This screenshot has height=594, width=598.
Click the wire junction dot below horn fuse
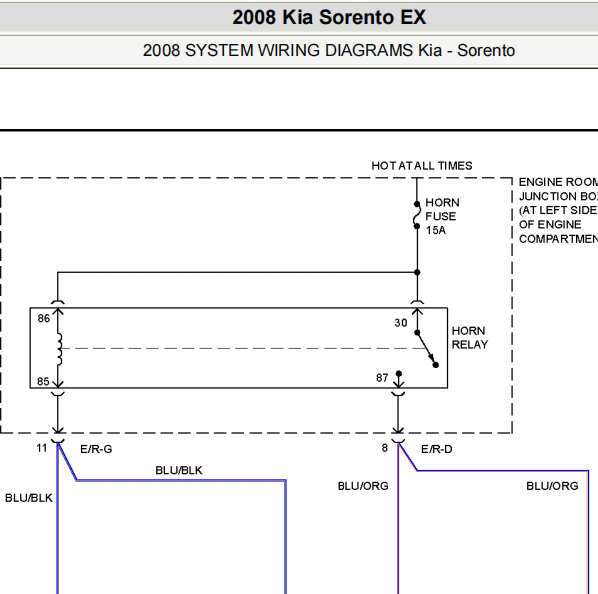point(417,272)
